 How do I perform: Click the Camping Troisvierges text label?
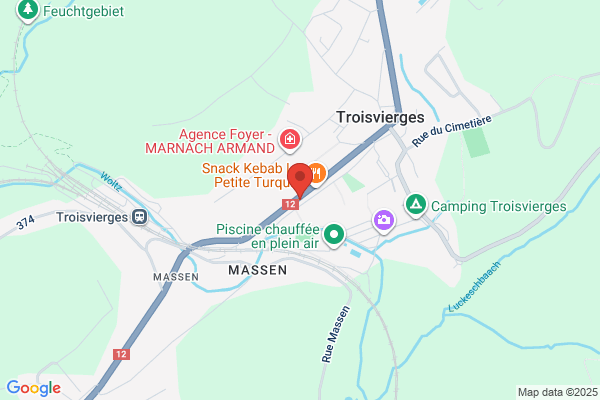click(499, 206)
